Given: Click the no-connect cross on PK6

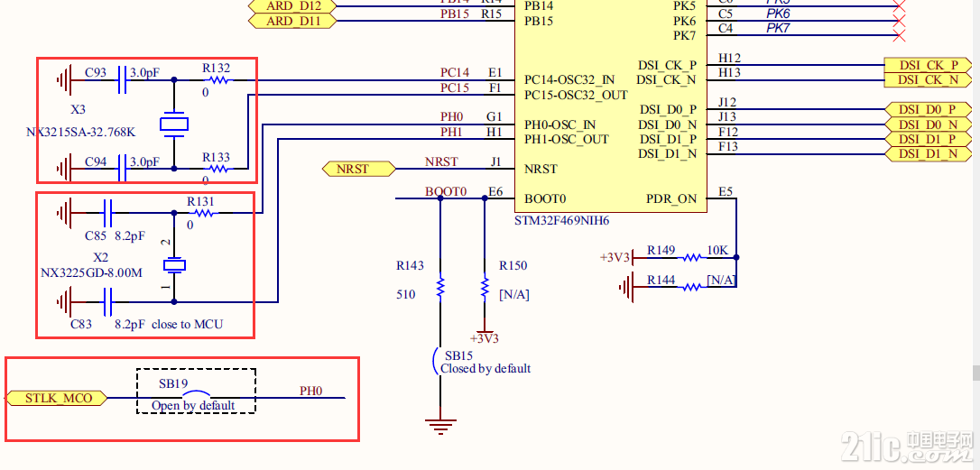Looking at the screenshot, I should coord(900,21).
